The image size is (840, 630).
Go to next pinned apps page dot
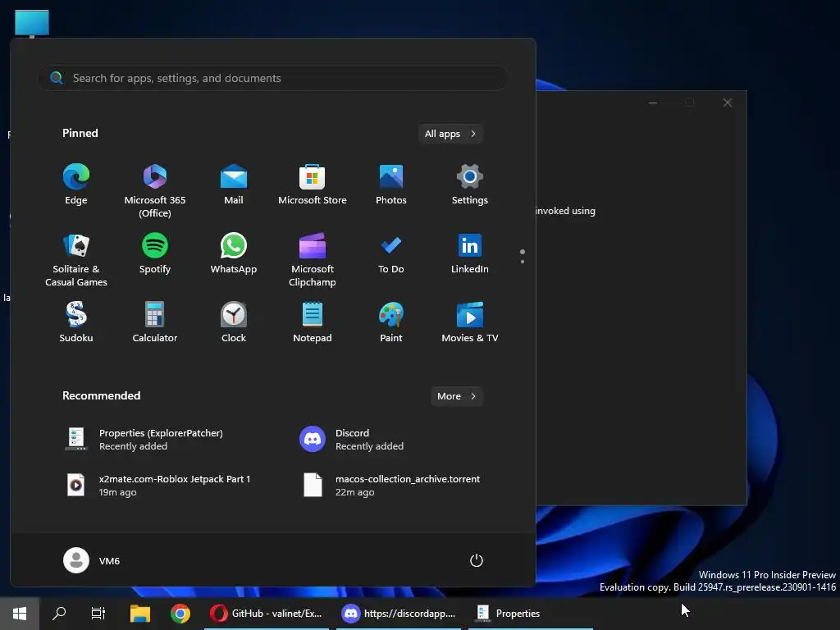523,262
